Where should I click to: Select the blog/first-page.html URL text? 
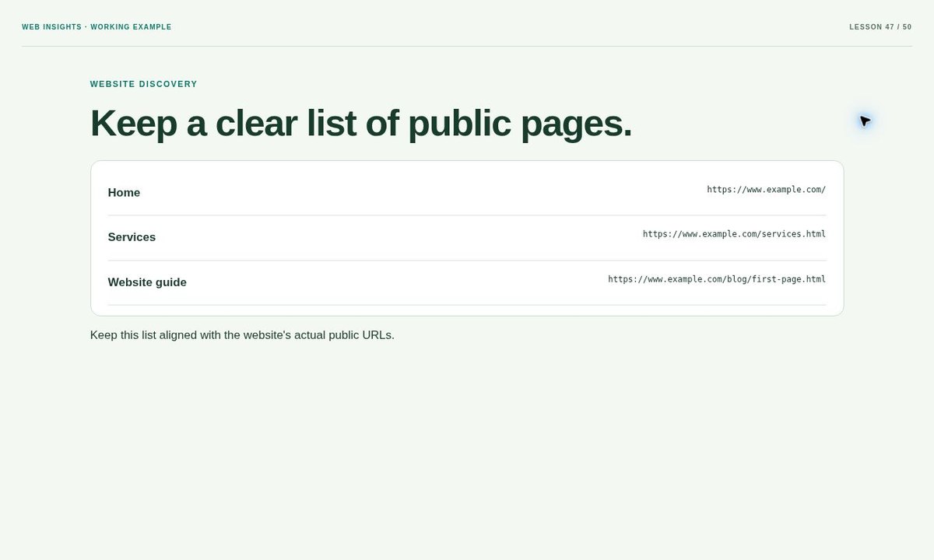(x=717, y=279)
